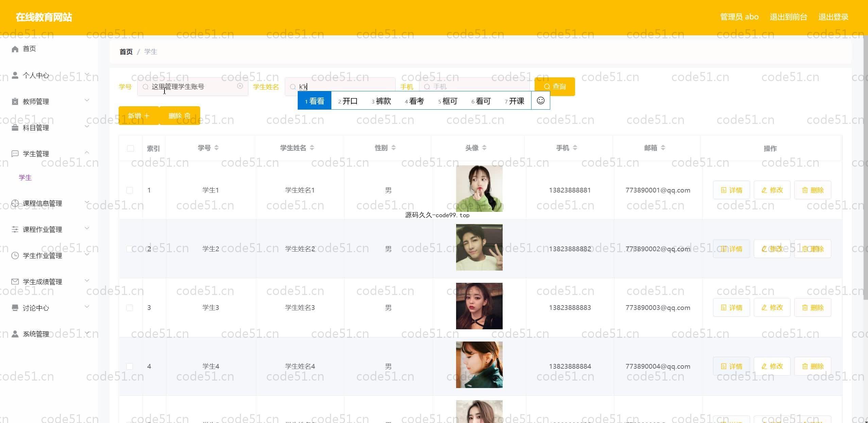Image resolution: width=868 pixels, height=423 pixels.
Task: Sort the table by 头像 column arrows
Action: coord(484,148)
